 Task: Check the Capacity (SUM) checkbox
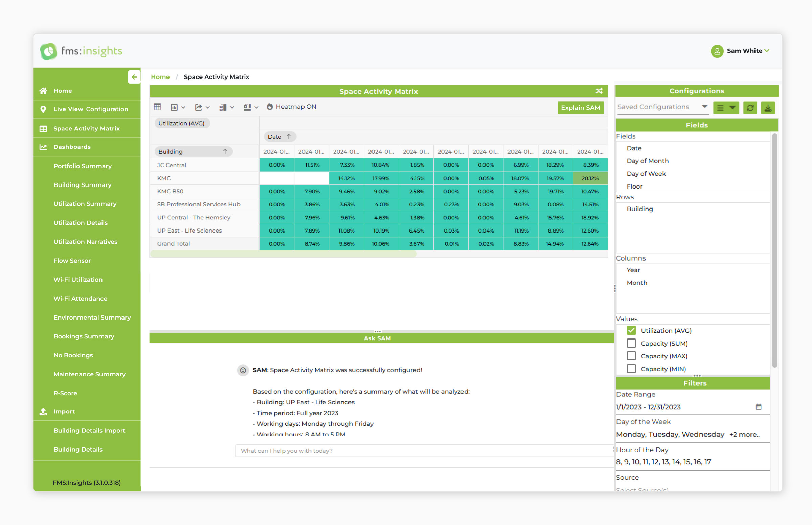point(631,343)
